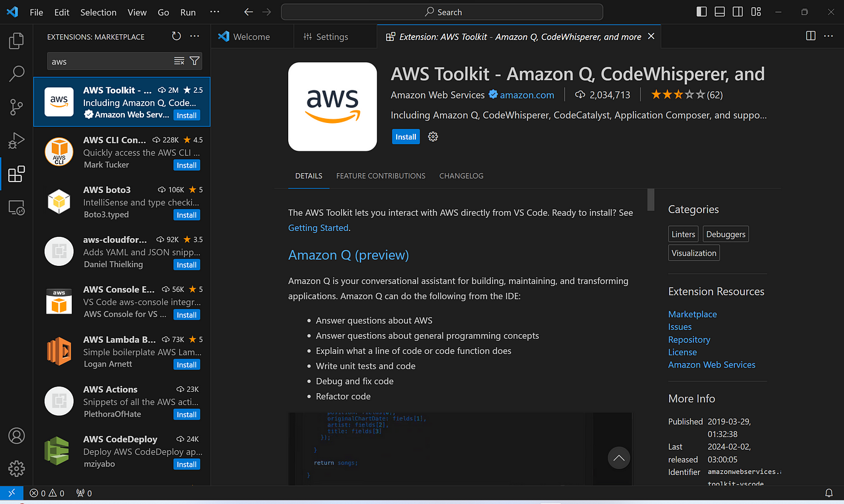Image resolution: width=844 pixels, height=504 pixels.
Task: Close the AWS Toolkit extension tab
Action: [x=651, y=37]
